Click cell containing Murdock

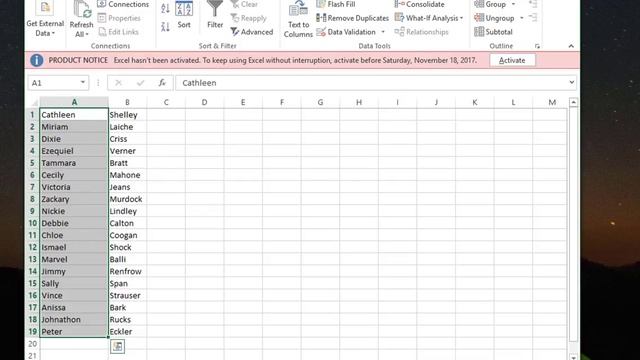click(x=127, y=199)
